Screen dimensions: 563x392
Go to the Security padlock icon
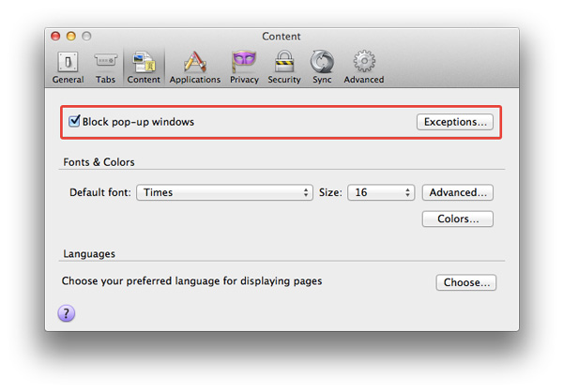(x=284, y=66)
